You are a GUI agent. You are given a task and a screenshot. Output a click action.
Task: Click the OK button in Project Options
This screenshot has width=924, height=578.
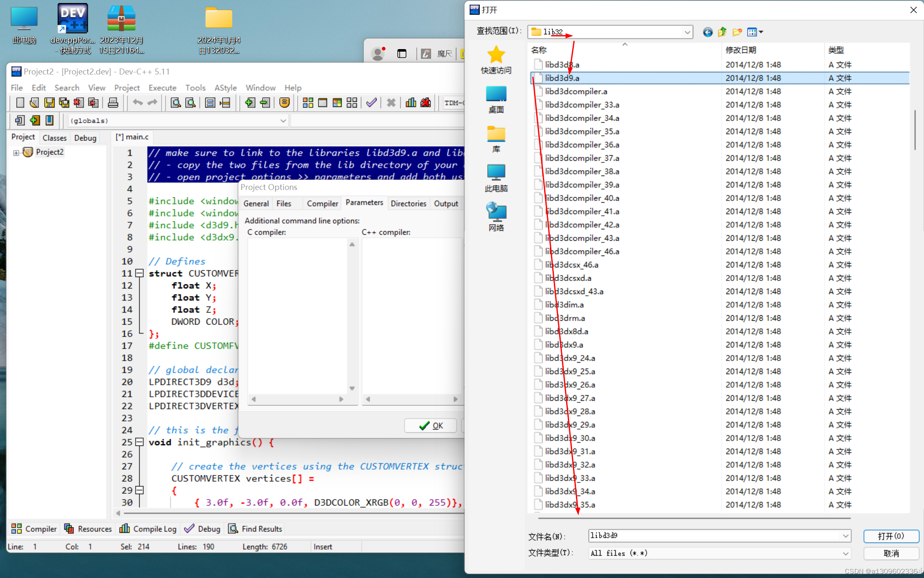pos(431,426)
